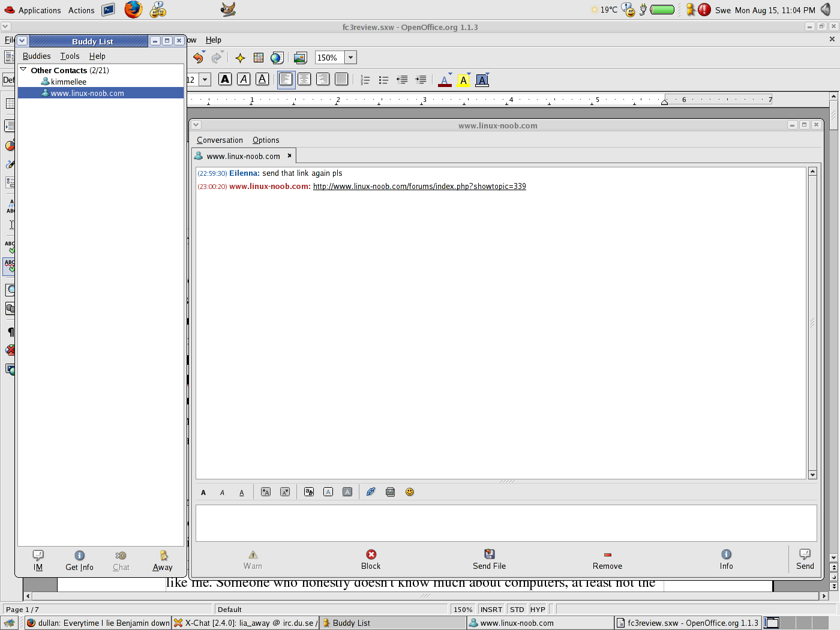This screenshot has height=630, width=840.
Task: Apply paragraph background color swatch
Action: [482, 80]
